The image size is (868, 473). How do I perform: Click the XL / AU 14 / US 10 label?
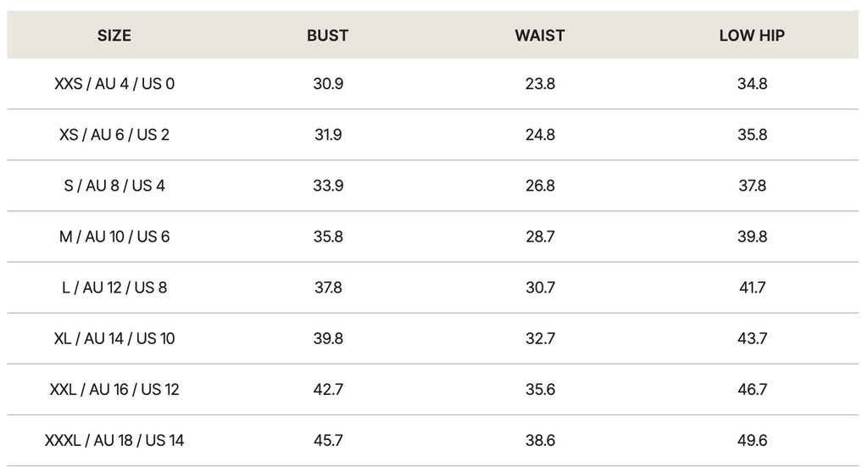coord(114,338)
